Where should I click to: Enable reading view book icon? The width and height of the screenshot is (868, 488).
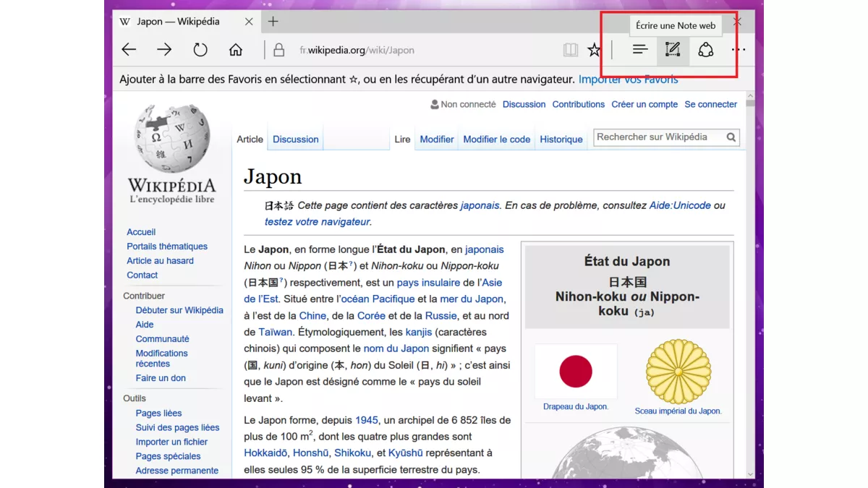571,50
